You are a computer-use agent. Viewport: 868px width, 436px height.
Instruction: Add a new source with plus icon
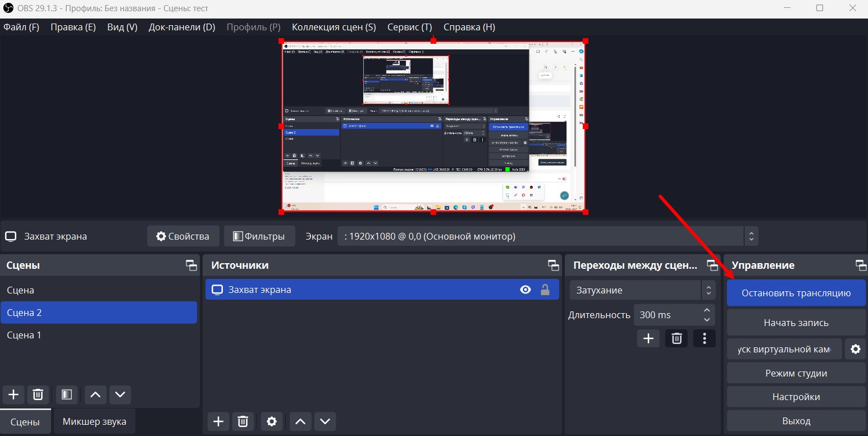pos(218,421)
